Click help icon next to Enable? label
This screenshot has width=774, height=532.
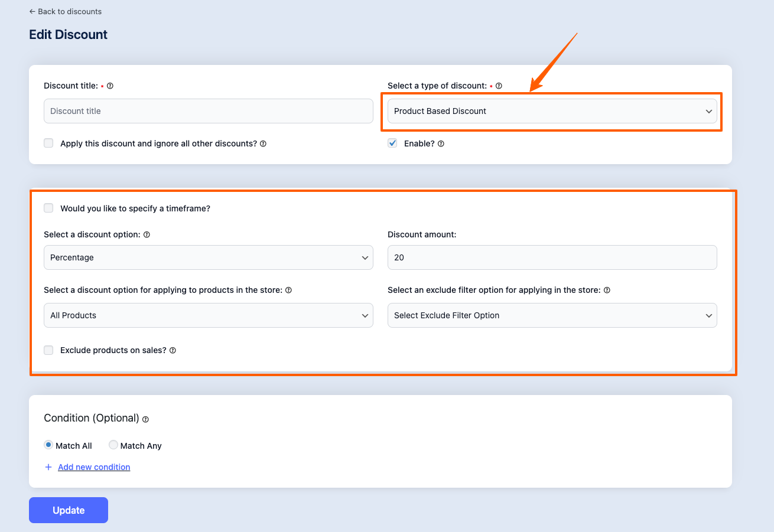[441, 143]
